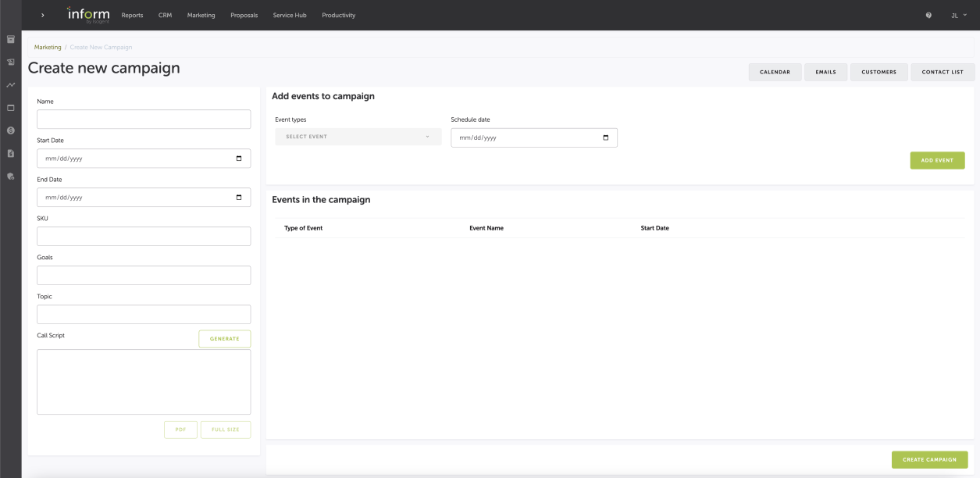
Task: Open the Service Hub menu
Action: [x=289, y=16]
